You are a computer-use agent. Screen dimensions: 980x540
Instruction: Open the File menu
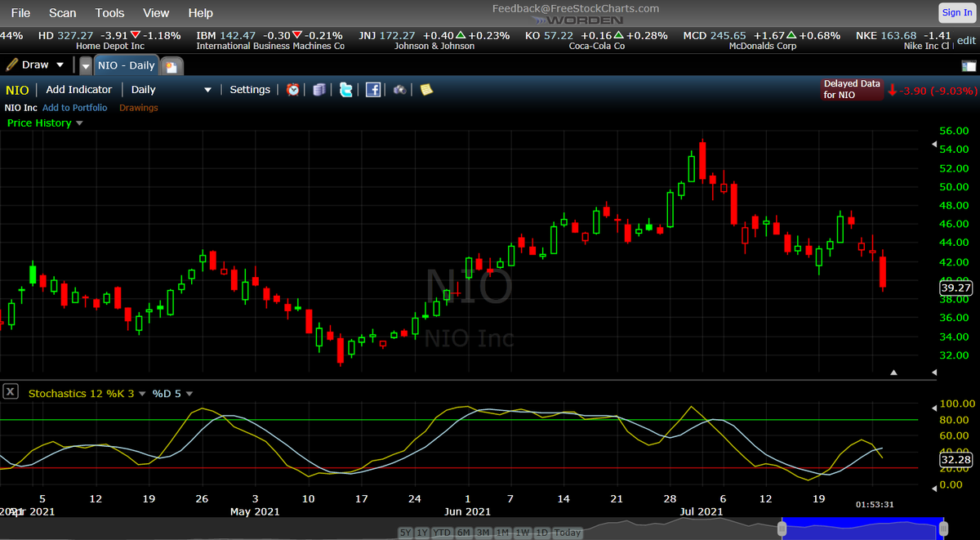(x=20, y=13)
